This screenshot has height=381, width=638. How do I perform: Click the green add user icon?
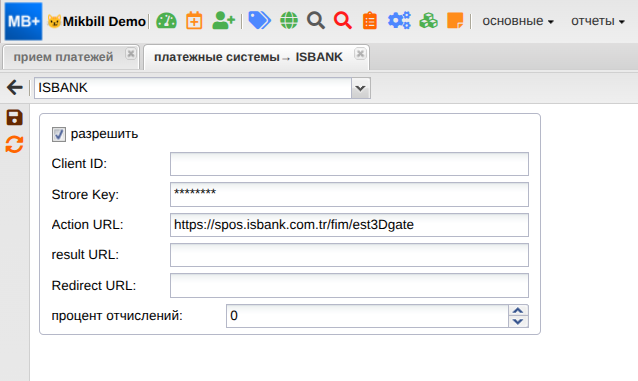(x=223, y=20)
